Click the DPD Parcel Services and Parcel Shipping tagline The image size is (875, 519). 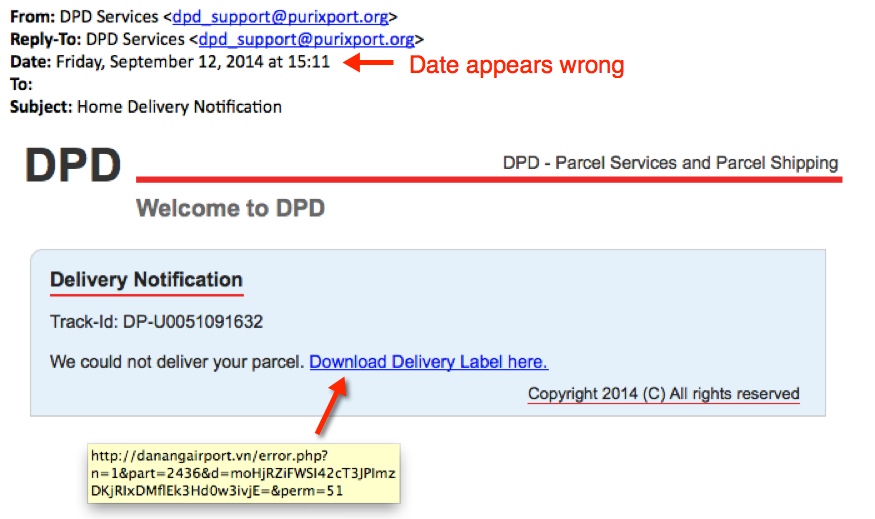(x=670, y=163)
